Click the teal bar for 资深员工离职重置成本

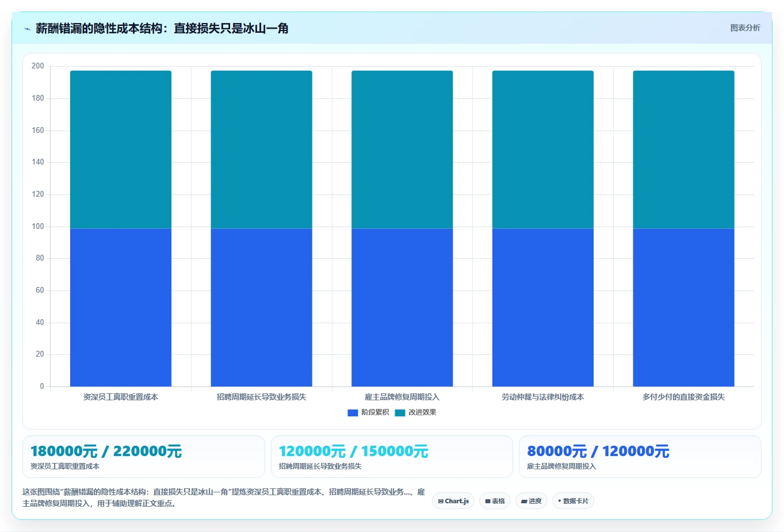pyautogui.click(x=121, y=150)
